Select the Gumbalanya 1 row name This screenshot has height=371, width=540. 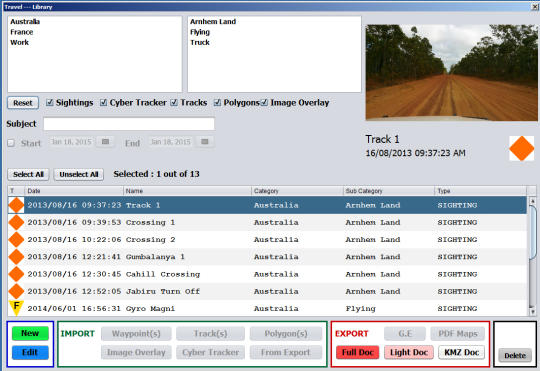click(155, 257)
